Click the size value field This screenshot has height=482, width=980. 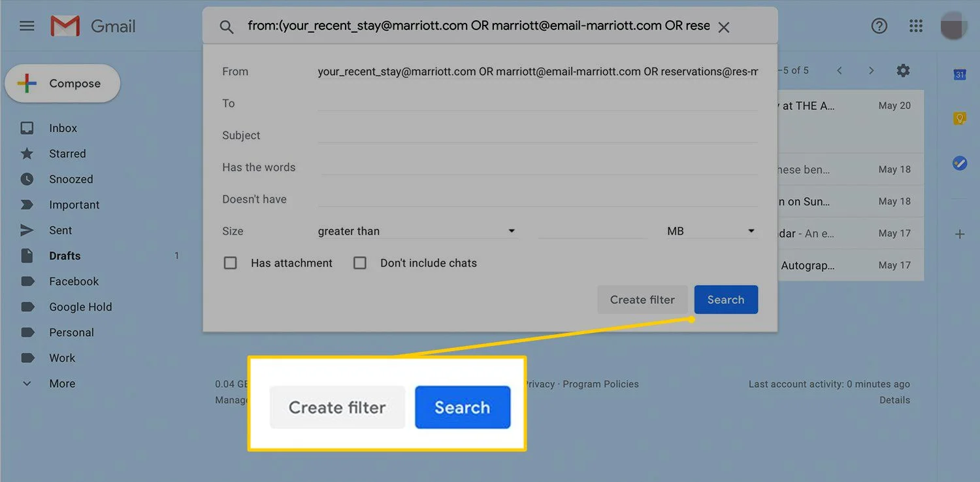(593, 231)
